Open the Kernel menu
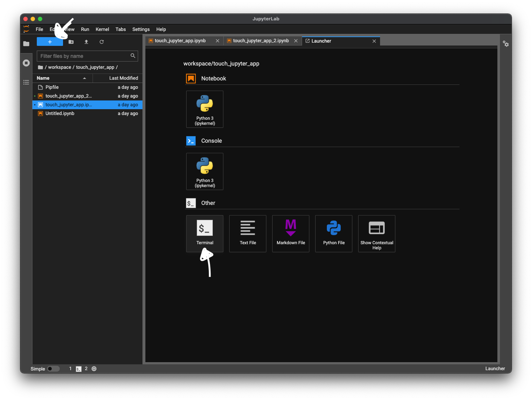532x400 pixels. coord(102,29)
